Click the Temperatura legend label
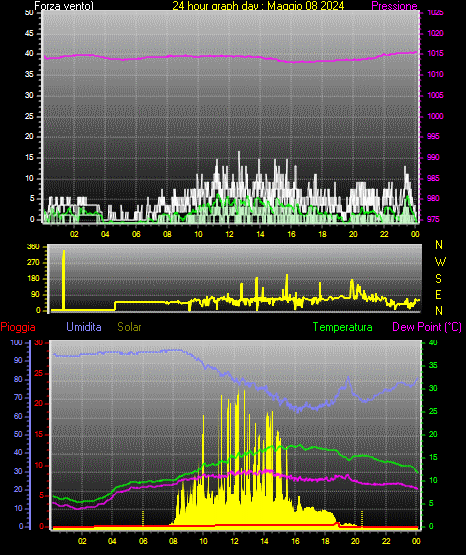 pos(343,327)
